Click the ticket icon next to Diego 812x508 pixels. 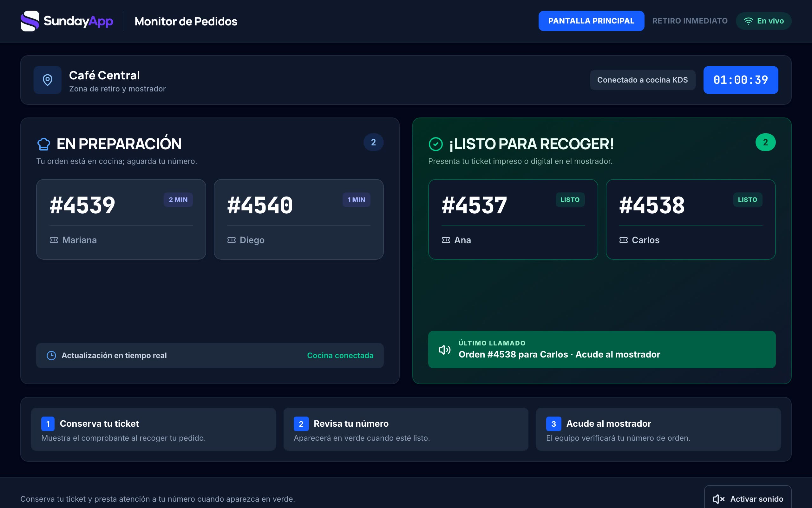232,240
